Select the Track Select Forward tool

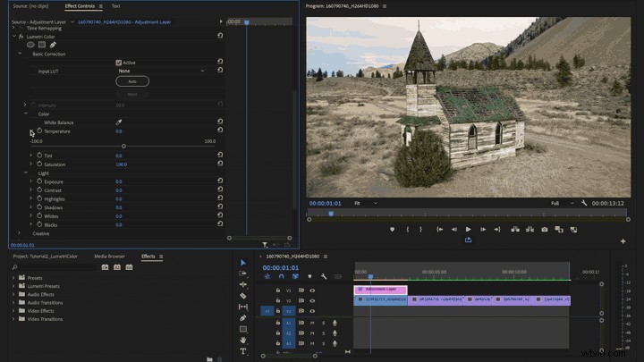243,274
